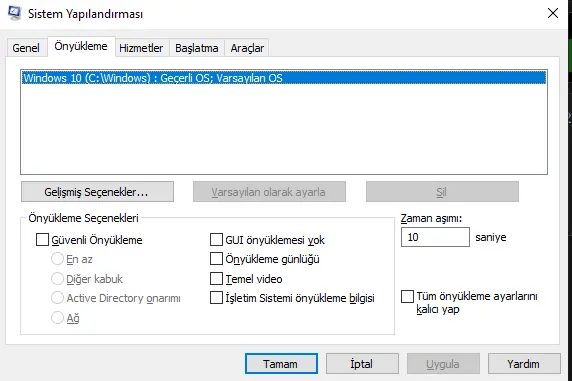Viewport: 572px width, 381px height.
Task: Select the Diğer kabuk radio option
Action: 57,279
